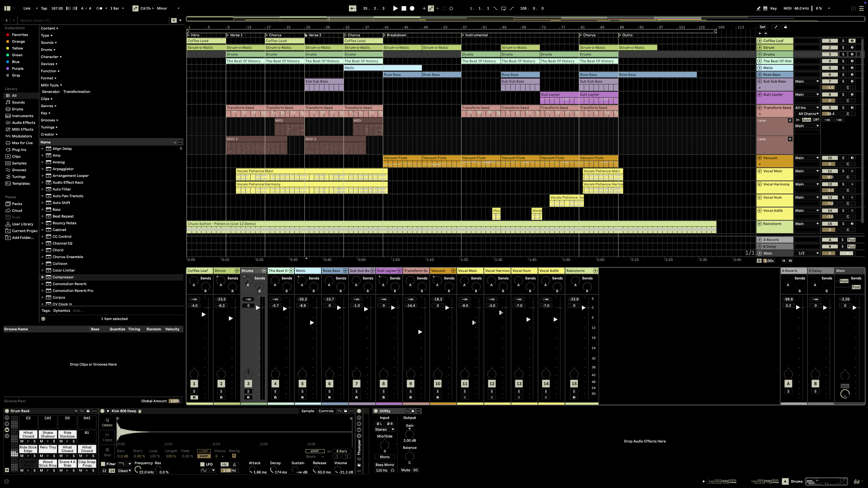This screenshot has height=488, width=868.
Task: Toggle the metronome button
Action: point(99,8)
